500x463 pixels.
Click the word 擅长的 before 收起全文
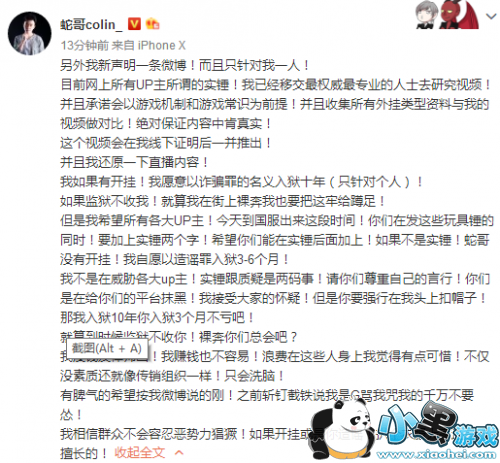coord(79,453)
